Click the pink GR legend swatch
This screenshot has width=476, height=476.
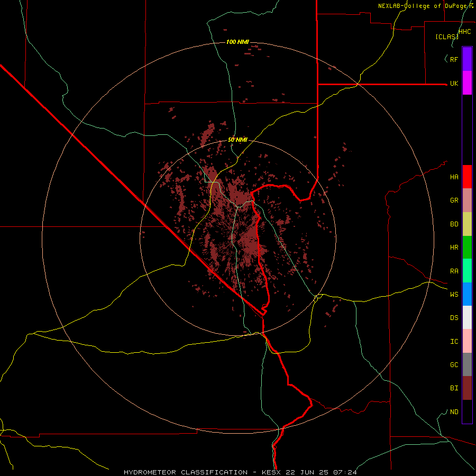[x=467, y=200]
